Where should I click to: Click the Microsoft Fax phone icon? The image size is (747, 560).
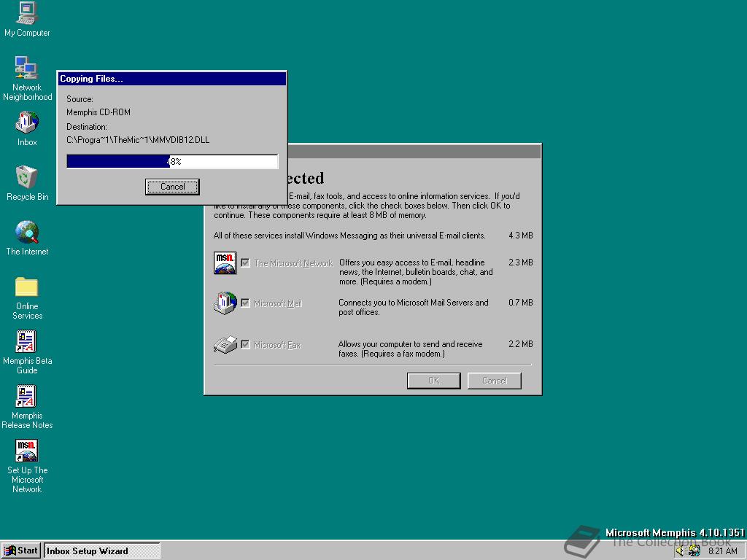point(225,344)
